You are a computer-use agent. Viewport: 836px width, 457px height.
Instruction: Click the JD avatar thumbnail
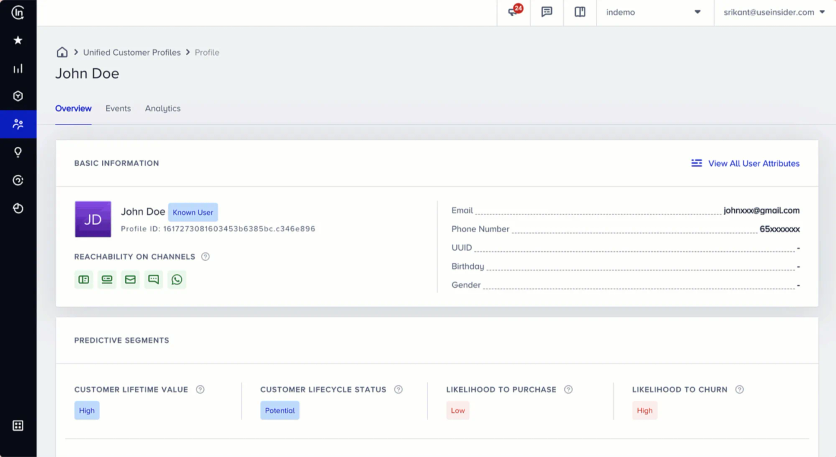93,219
